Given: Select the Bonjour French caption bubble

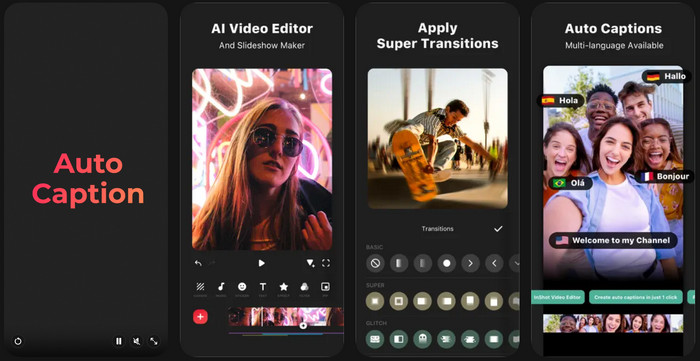Looking at the screenshot, I should point(665,177).
